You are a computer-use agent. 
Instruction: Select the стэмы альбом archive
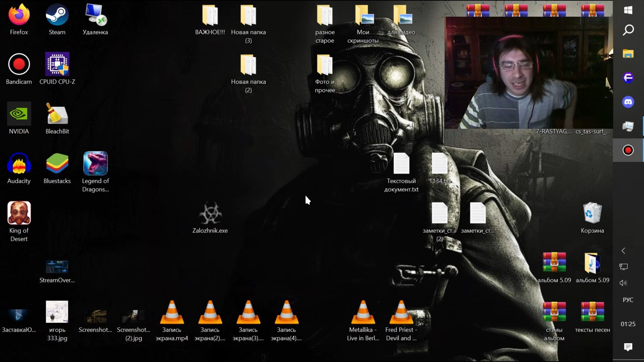554,321
